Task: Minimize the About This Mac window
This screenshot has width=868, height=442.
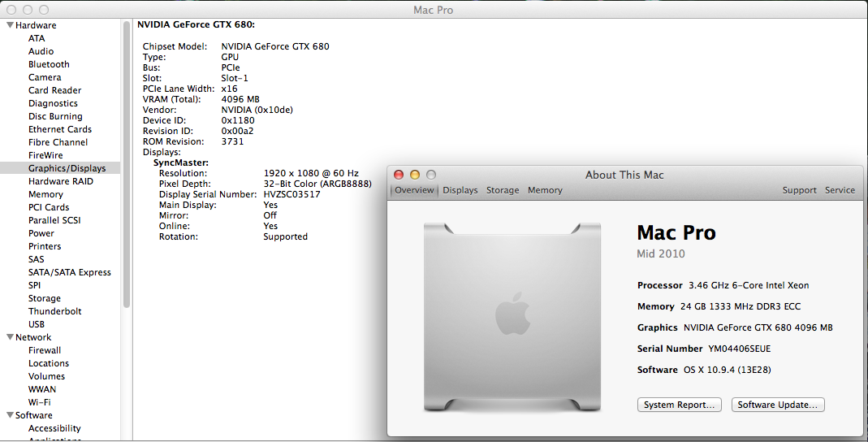Action: [x=415, y=175]
